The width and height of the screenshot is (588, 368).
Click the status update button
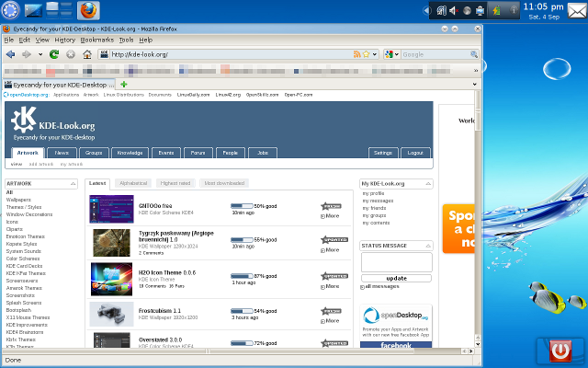click(396, 278)
